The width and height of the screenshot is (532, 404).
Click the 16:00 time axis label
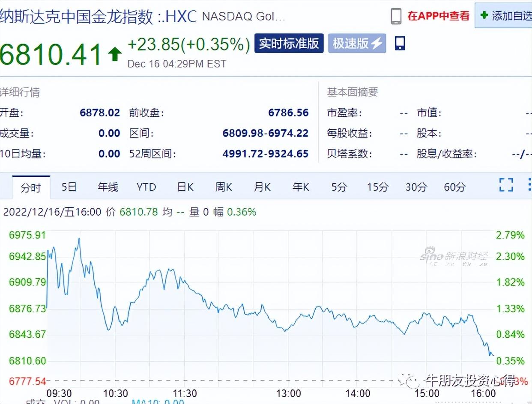click(x=483, y=393)
